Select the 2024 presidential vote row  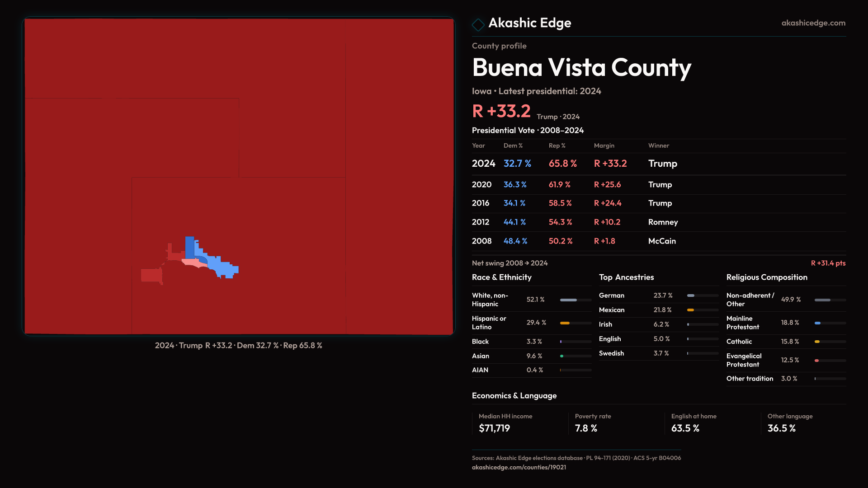click(x=658, y=164)
